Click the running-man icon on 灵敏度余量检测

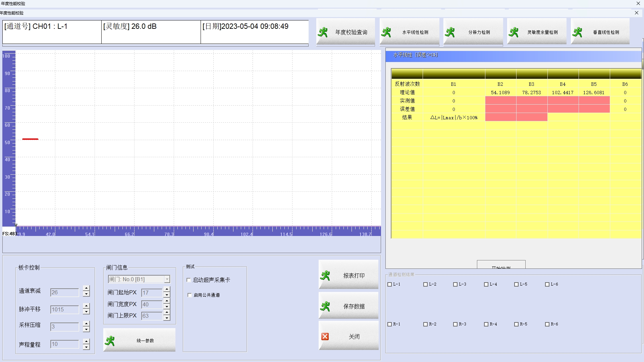pyautogui.click(x=514, y=32)
